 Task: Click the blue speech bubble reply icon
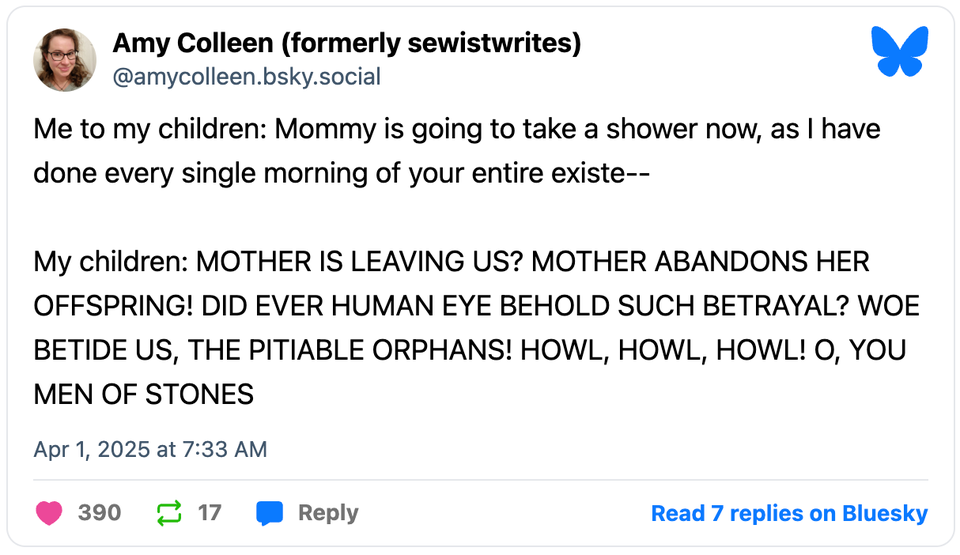269,513
